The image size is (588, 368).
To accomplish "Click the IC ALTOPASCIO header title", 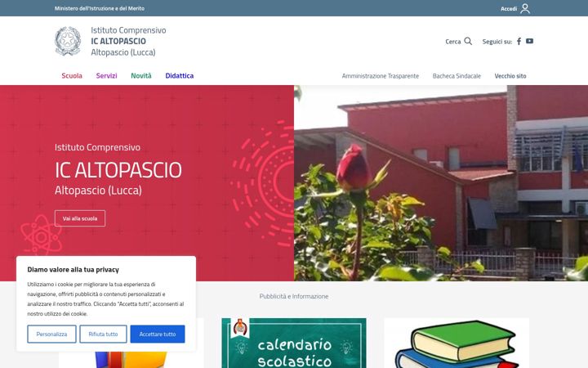I will click(x=118, y=41).
